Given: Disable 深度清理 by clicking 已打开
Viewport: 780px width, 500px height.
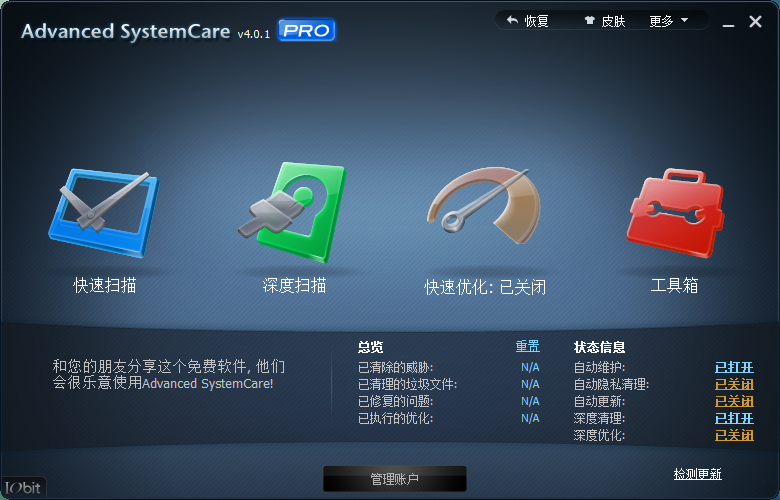Looking at the screenshot, I should pos(734,418).
